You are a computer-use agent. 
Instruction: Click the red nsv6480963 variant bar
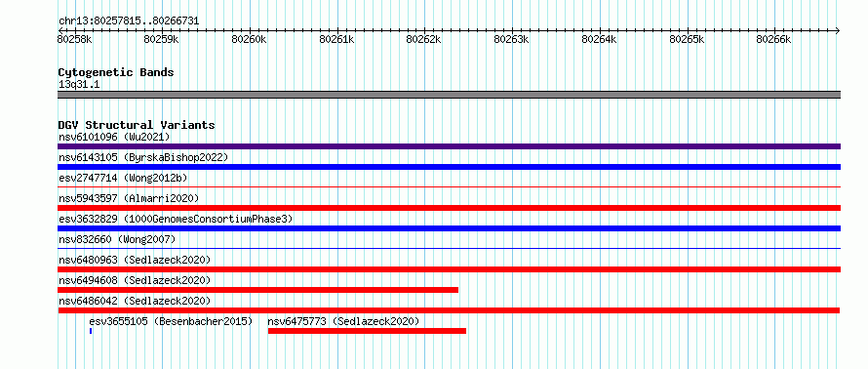coord(449,269)
